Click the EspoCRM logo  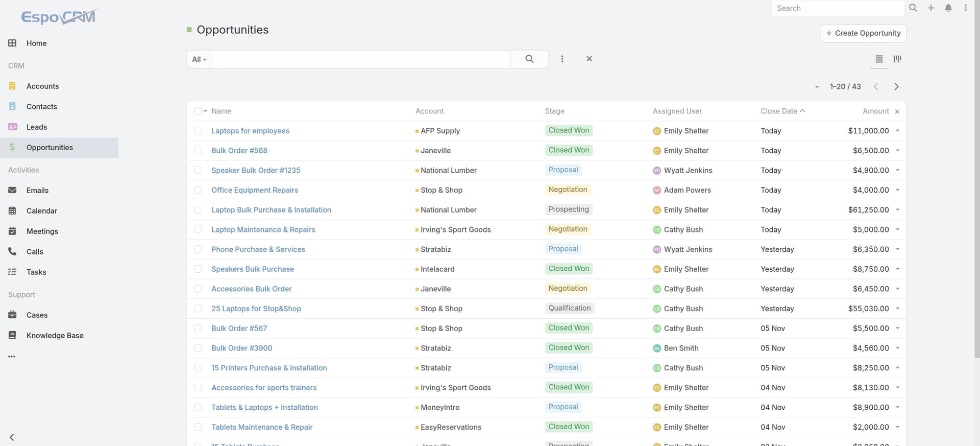(x=59, y=17)
